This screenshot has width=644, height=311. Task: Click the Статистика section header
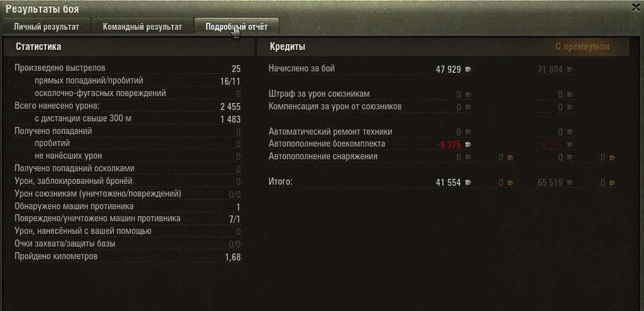(38, 47)
